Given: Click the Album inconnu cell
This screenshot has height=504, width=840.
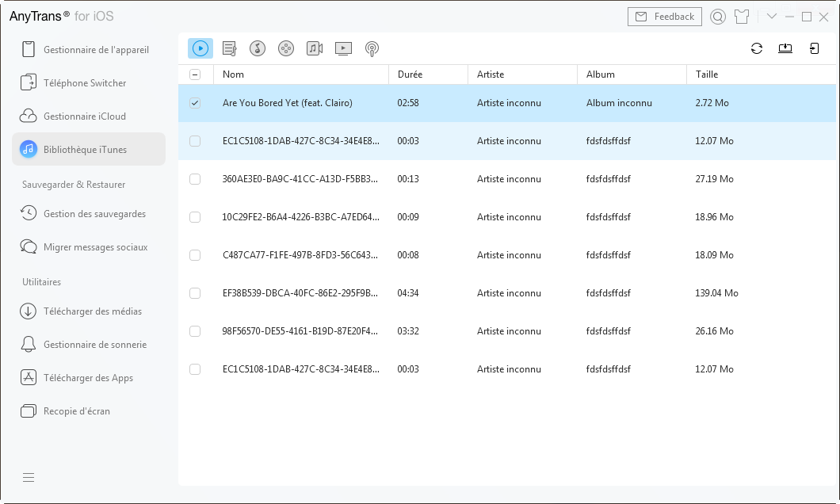Looking at the screenshot, I should 619,103.
